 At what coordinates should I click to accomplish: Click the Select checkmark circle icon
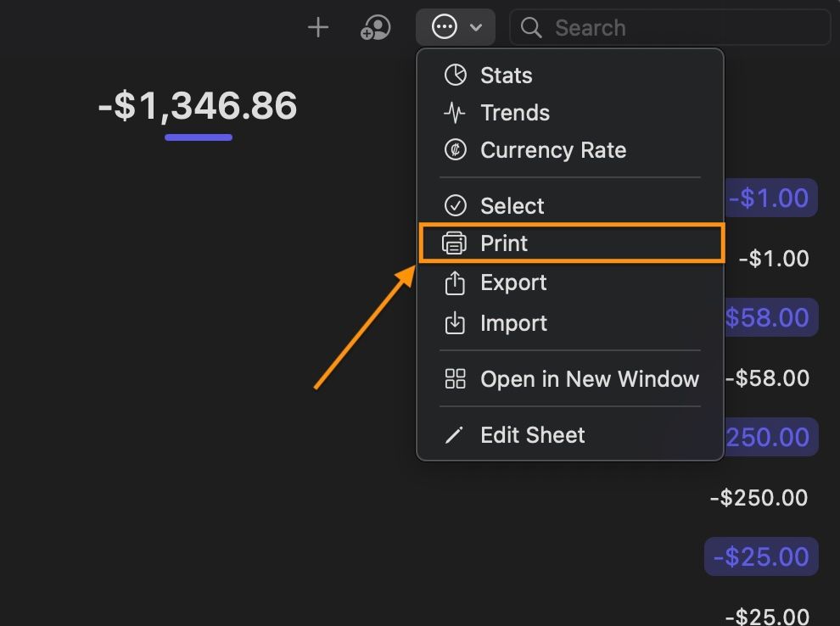(x=456, y=206)
